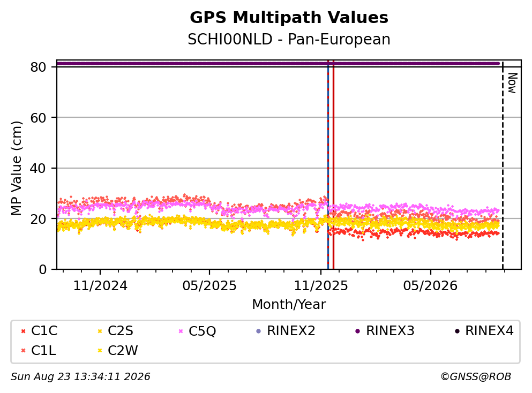Screen dimensions: 532x393
Task: Click the purple RINEX3 band at top
Action: [x=278, y=63]
